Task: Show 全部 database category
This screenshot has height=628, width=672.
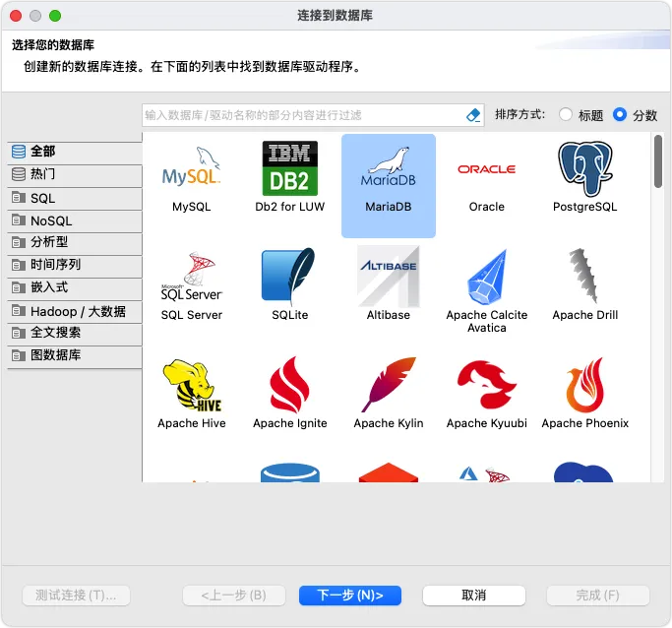Action: 75,152
